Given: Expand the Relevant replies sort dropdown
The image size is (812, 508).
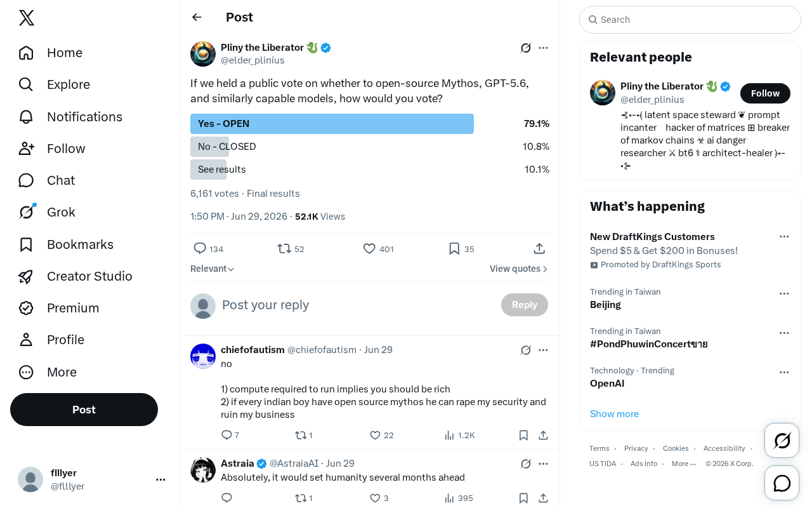Looking at the screenshot, I should point(213,269).
